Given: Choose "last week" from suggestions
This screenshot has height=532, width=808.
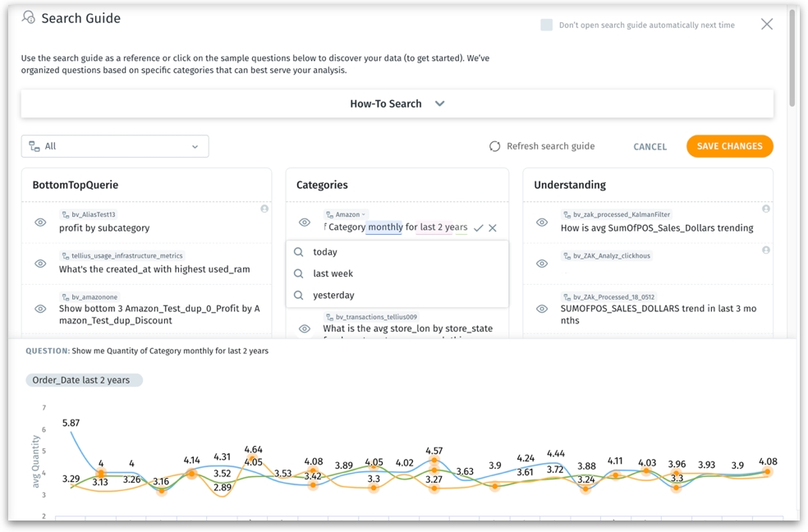Looking at the screenshot, I should tap(333, 273).
